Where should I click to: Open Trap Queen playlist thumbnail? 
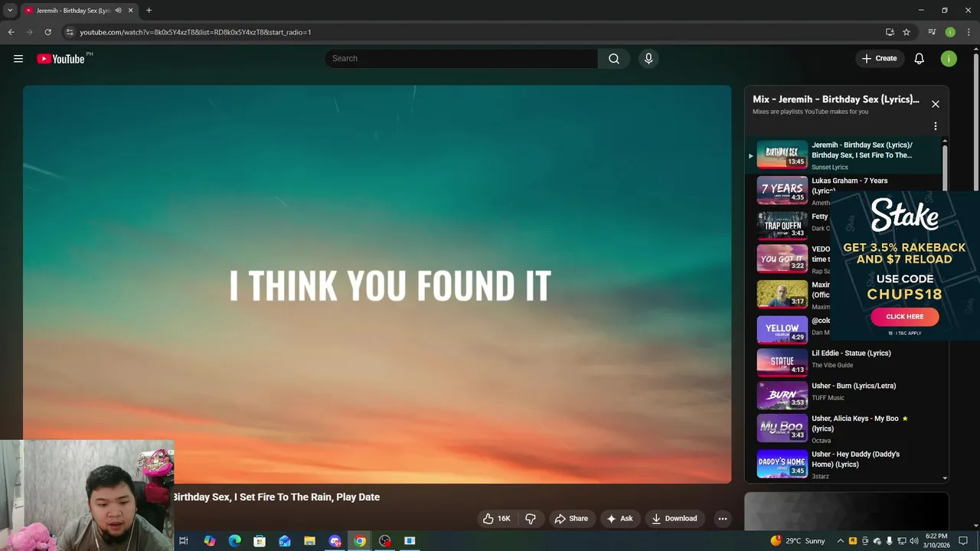tap(782, 225)
